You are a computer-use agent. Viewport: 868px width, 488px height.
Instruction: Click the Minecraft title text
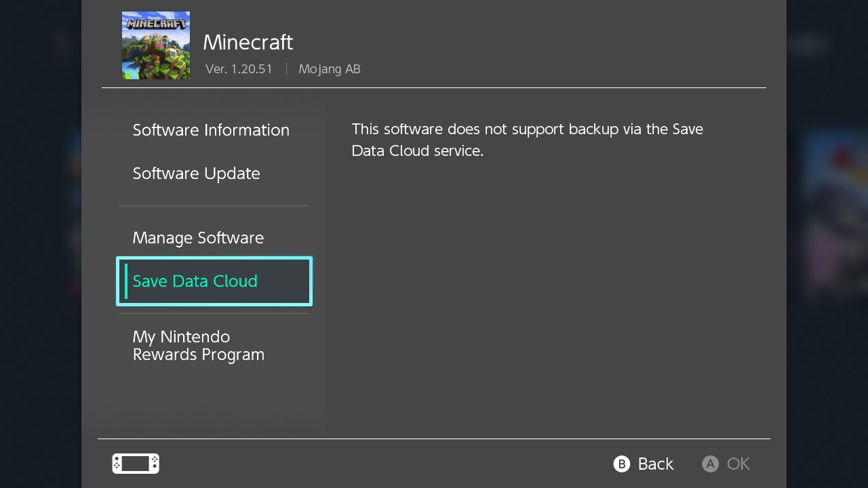tap(248, 42)
